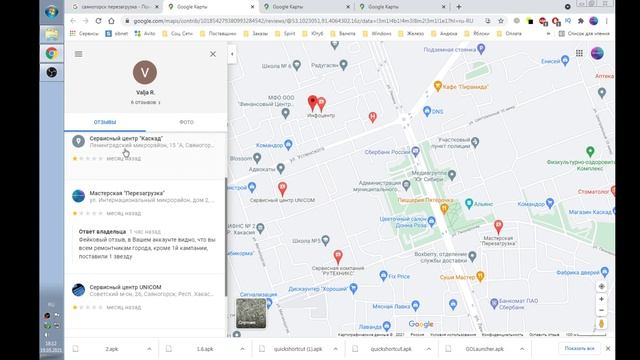Viewport: 640px width, 360px height.
Task: Open the reading list button
Action: pyautogui.click(x=584, y=33)
